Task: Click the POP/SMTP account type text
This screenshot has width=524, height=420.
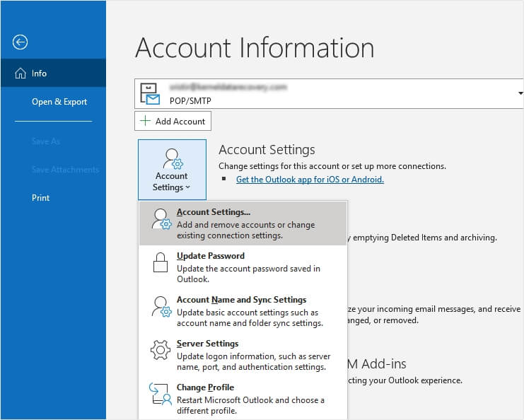Action: 190,100
